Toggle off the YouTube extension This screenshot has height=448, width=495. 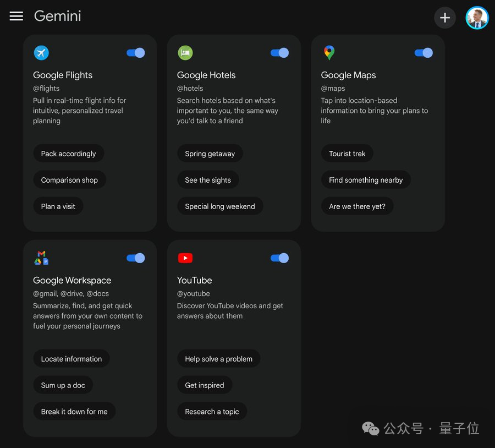[280, 258]
